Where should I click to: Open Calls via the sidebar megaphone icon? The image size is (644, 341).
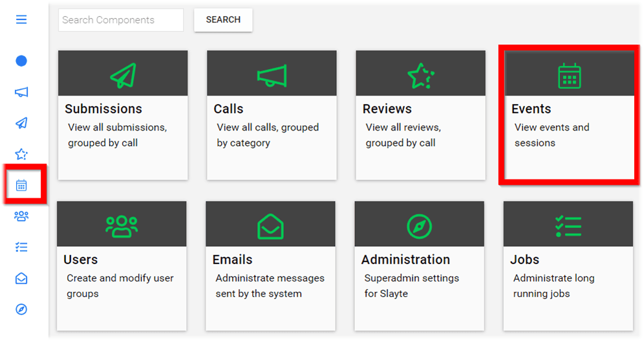point(21,92)
